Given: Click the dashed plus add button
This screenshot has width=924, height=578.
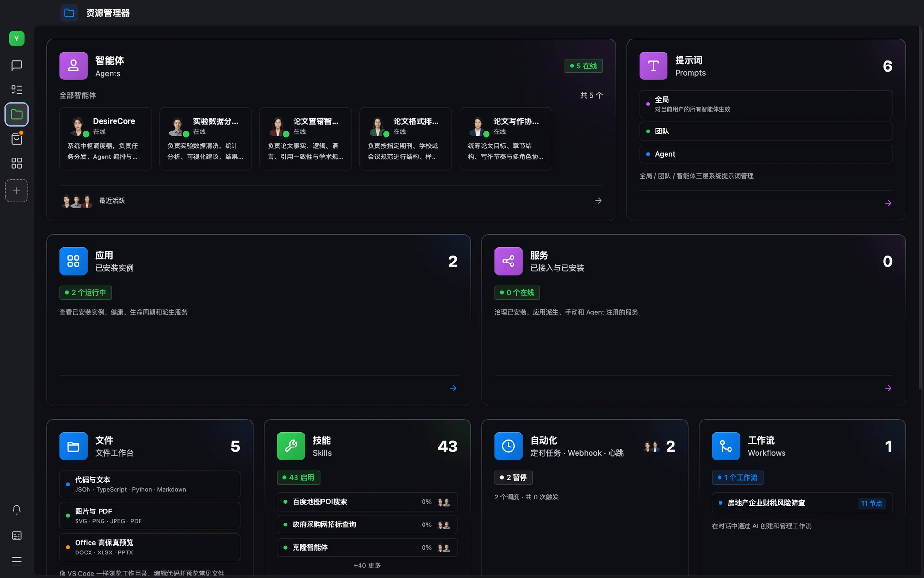Looking at the screenshot, I should coord(16,191).
